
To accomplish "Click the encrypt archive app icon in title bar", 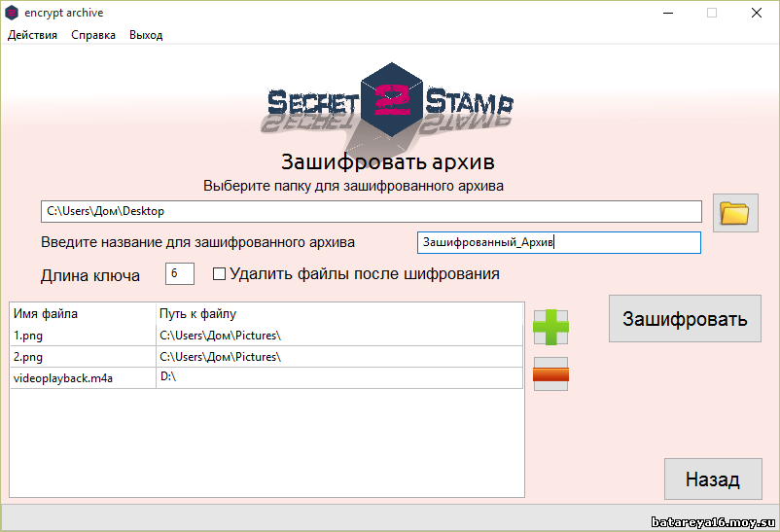I will pyautogui.click(x=12, y=13).
